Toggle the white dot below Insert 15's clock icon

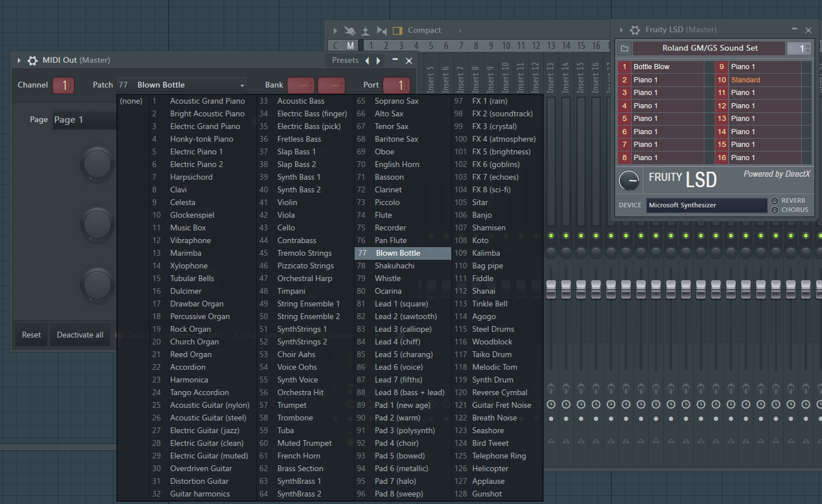tap(581, 419)
